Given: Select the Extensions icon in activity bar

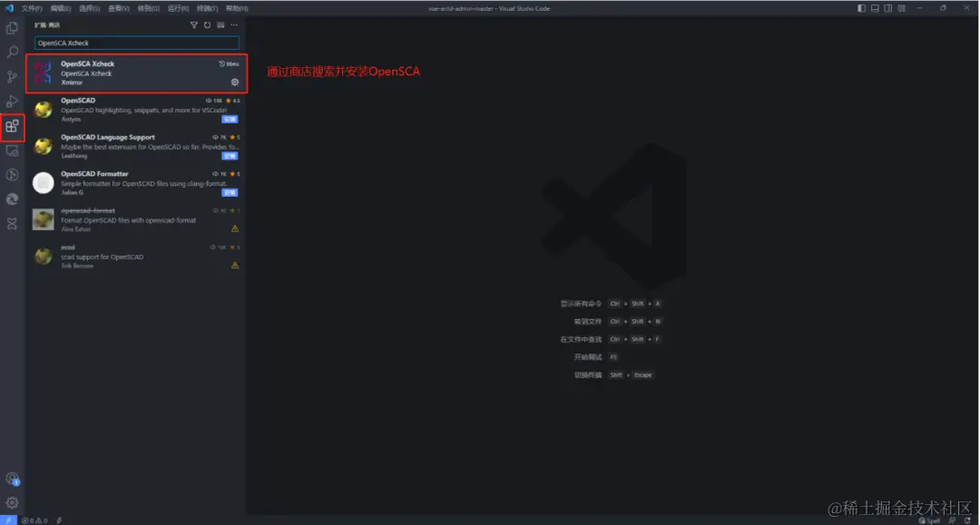Looking at the screenshot, I should [x=12, y=127].
